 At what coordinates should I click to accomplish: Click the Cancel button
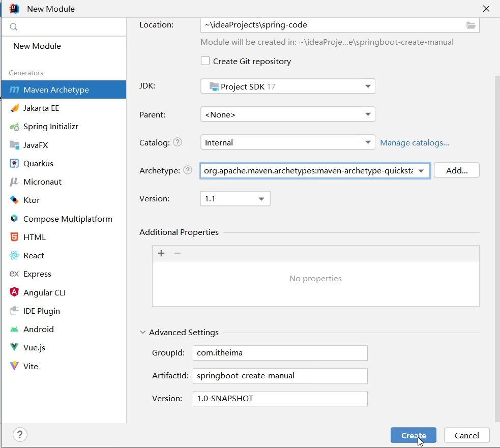466,435
